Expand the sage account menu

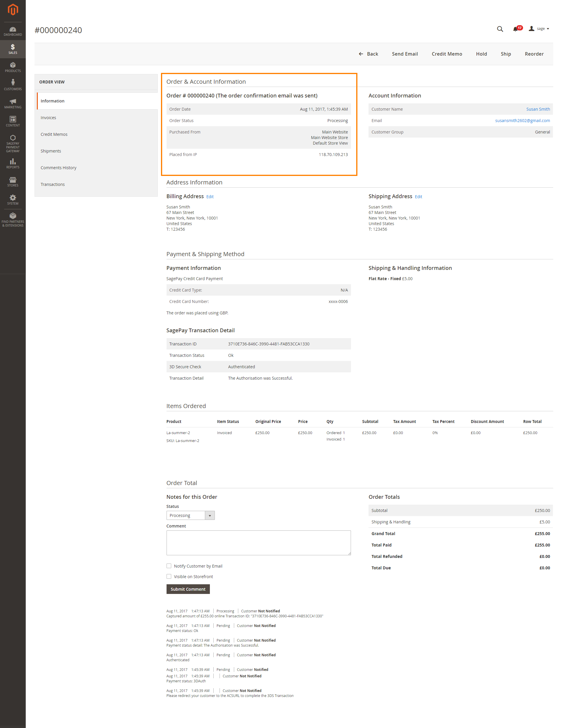tap(539, 29)
